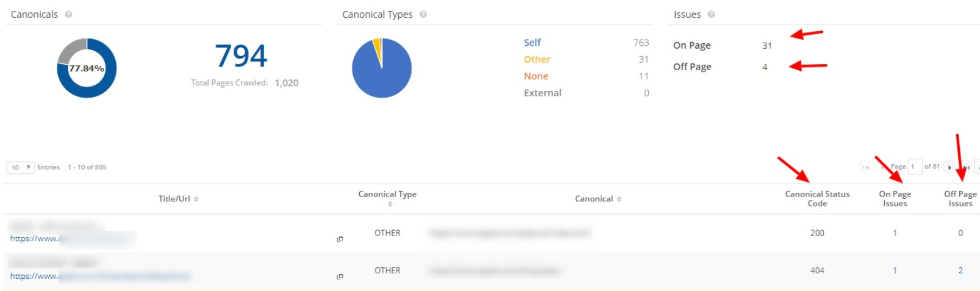
Task: Open On Page Issues for 404 row
Action: pos(895,270)
